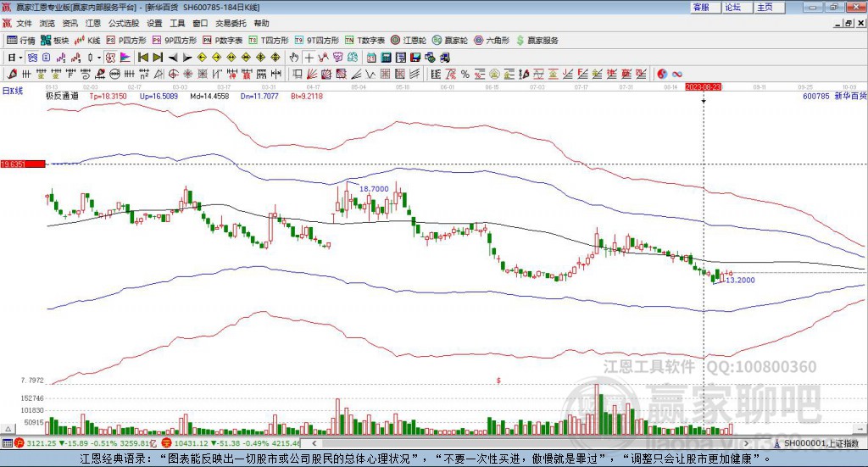The width and height of the screenshot is (868, 467).
Task: Click the 客服 customer service button
Action: pyautogui.click(x=705, y=7)
